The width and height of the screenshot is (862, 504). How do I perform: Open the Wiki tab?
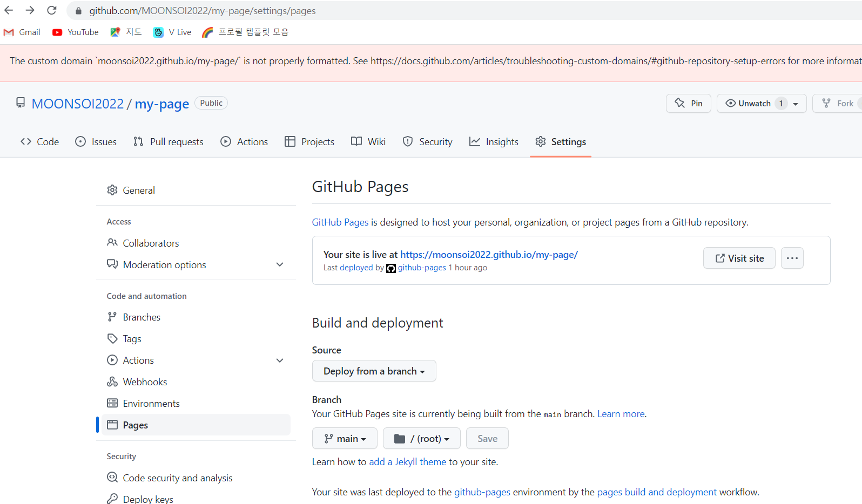[368, 142]
